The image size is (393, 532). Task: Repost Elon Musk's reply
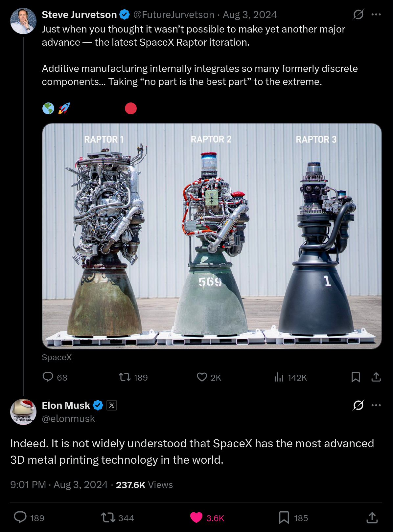coord(108,518)
